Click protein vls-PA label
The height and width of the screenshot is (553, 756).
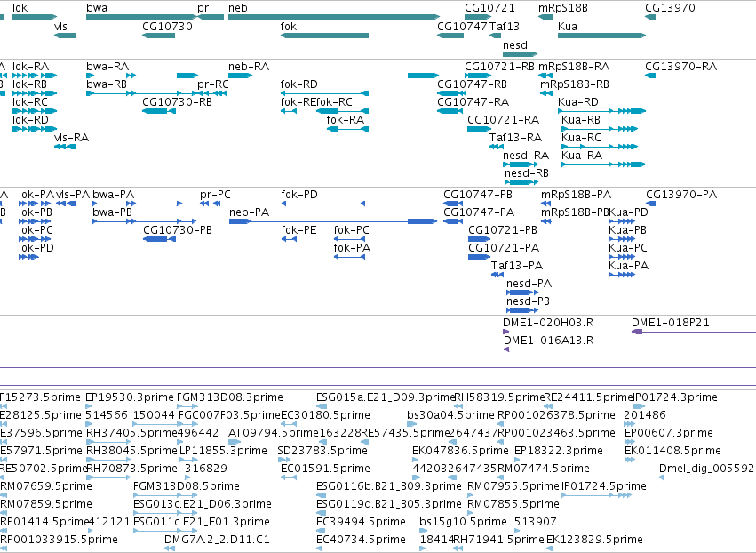(x=73, y=195)
